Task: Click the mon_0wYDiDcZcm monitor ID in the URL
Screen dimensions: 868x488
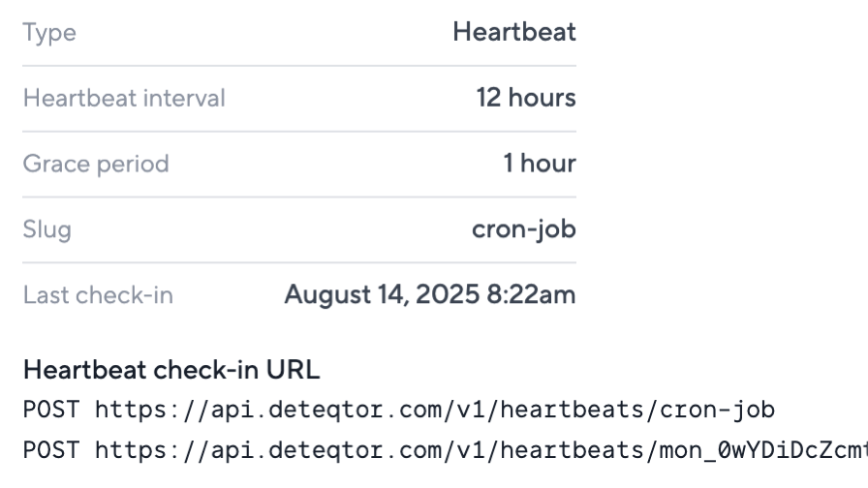Action: click(x=764, y=450)
